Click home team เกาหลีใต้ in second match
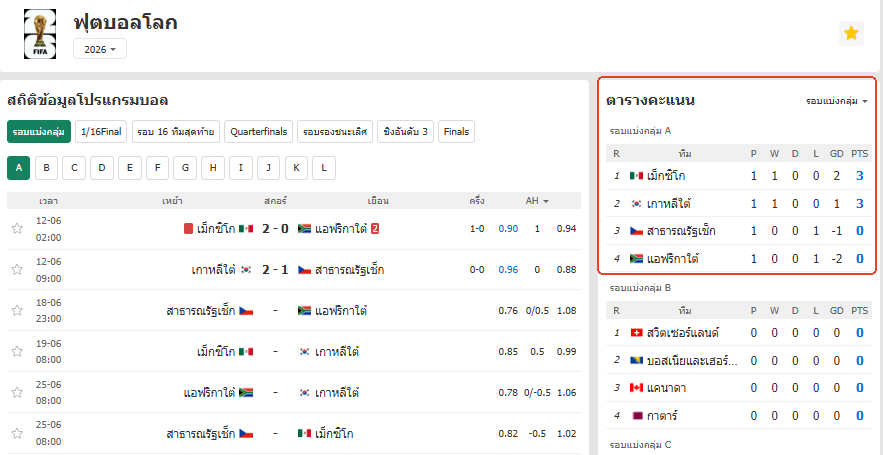This screenshot has height=455, width=883. coord(213,270)
